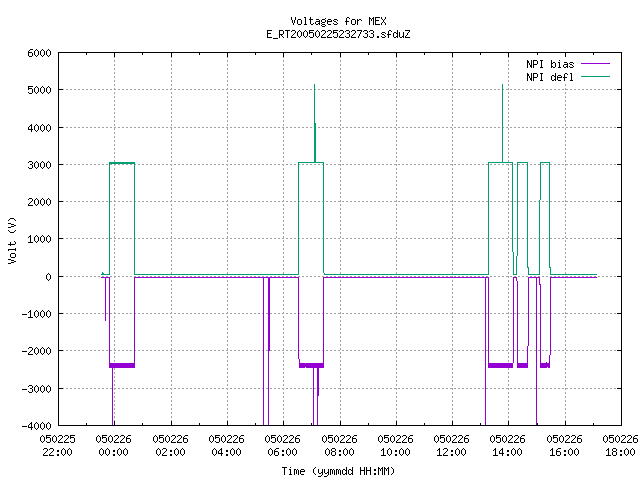The width and height of the screenshot is (640, 480).
Task: Click y-axis tick label -3000
Action: point(36,389)
